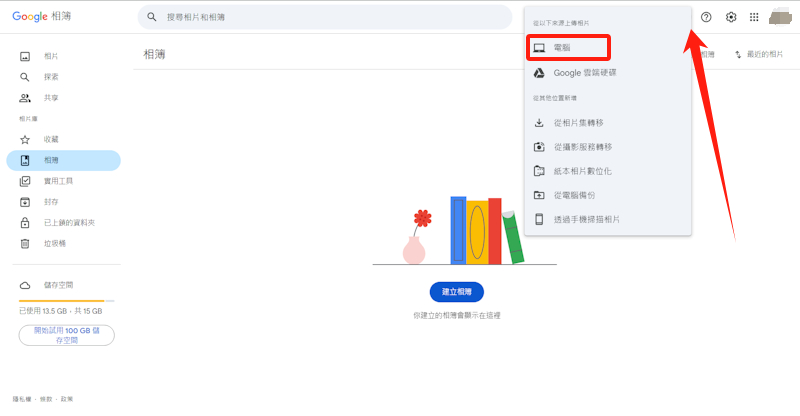Open the settings gear icon

pos(731,17)
